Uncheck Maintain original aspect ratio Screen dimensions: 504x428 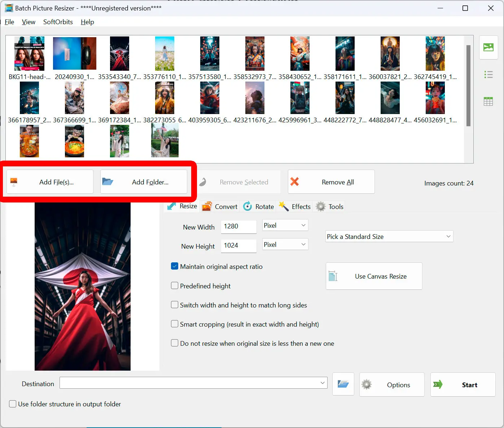click(x=175, y=266)
